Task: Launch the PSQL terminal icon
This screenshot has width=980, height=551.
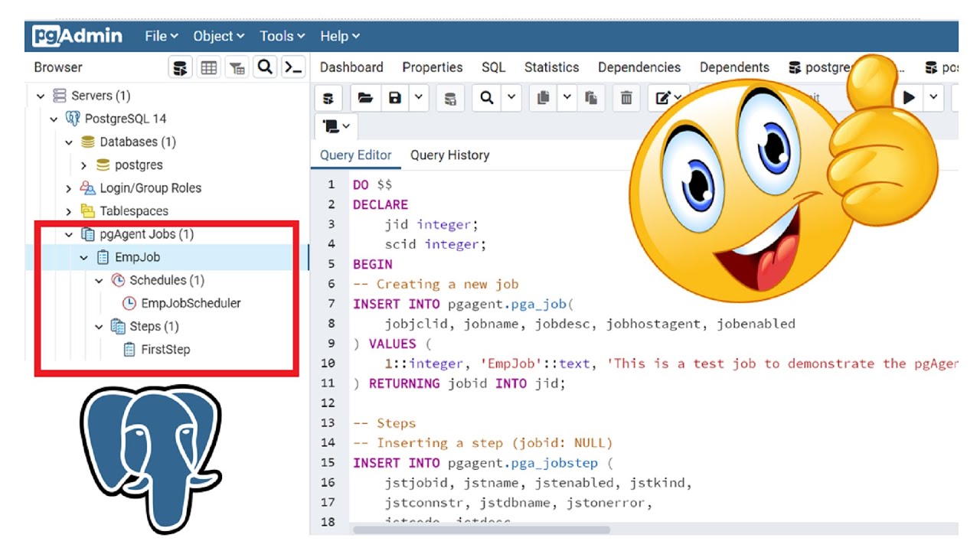Action: (x=292, y=67)
